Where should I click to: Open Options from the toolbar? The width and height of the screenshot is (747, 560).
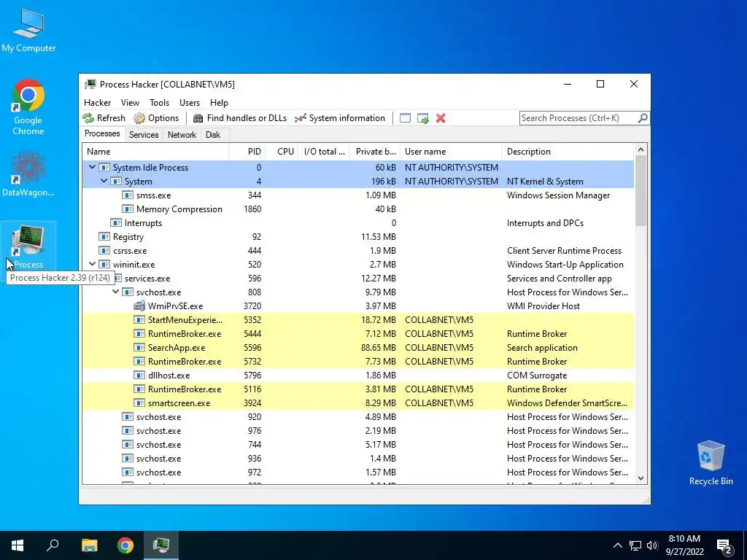pos(156,118)
